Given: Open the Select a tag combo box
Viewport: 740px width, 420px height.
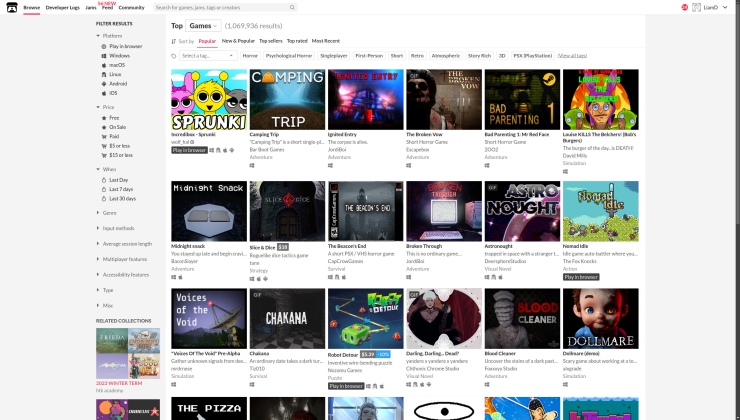Looking at the screenshot, I should (x=206, y=56).
